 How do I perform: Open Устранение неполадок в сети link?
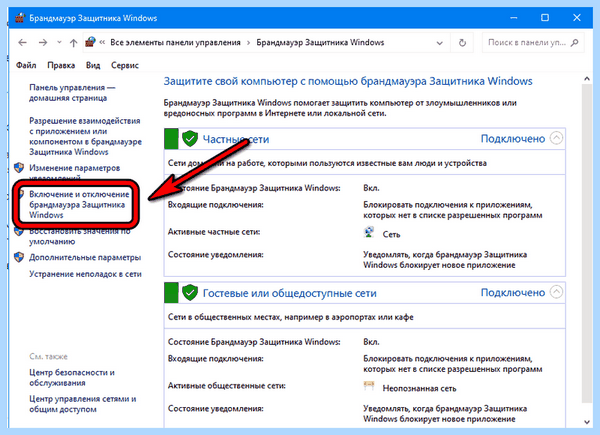(x=85, y=274)
